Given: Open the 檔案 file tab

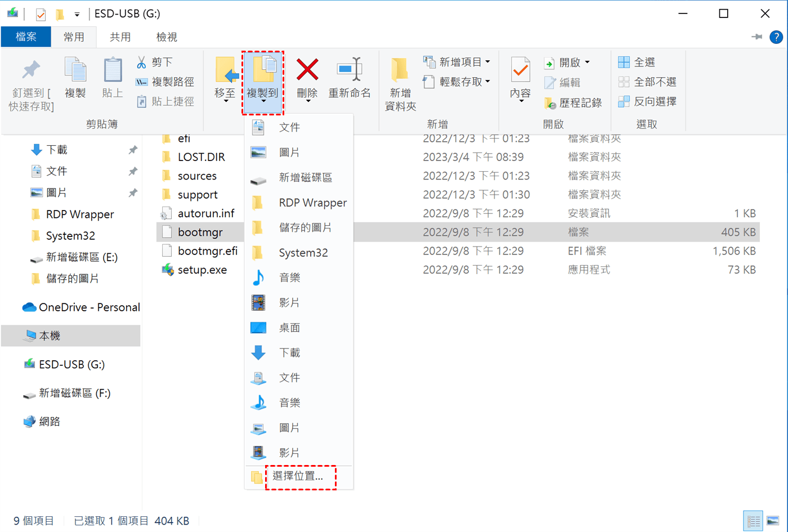Looking at the screenshot, I should coord(26,37).
